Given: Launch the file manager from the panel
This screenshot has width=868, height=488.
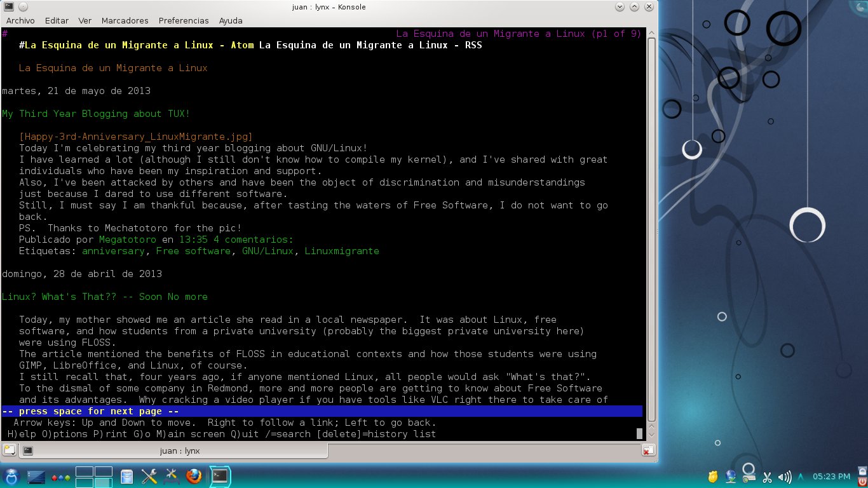Looking at the screenshot, I should coord(127,476).
